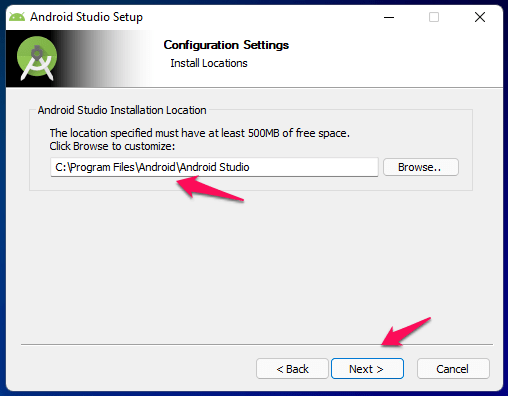Viewport: 508px width, 396px height.
Task: Click the Next > button
Action: pyautogui.click(x=367, y=369)
